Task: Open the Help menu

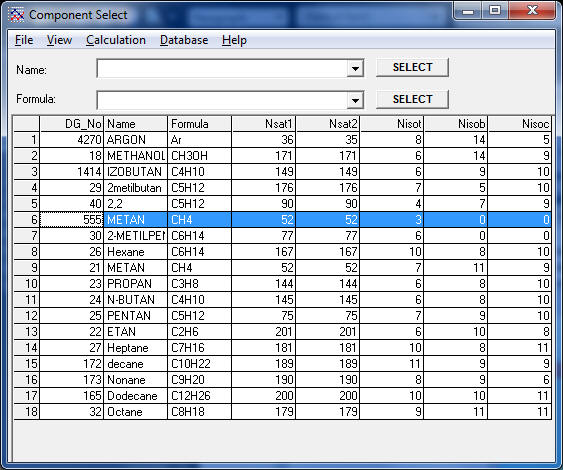Action: tap(234, 40)
